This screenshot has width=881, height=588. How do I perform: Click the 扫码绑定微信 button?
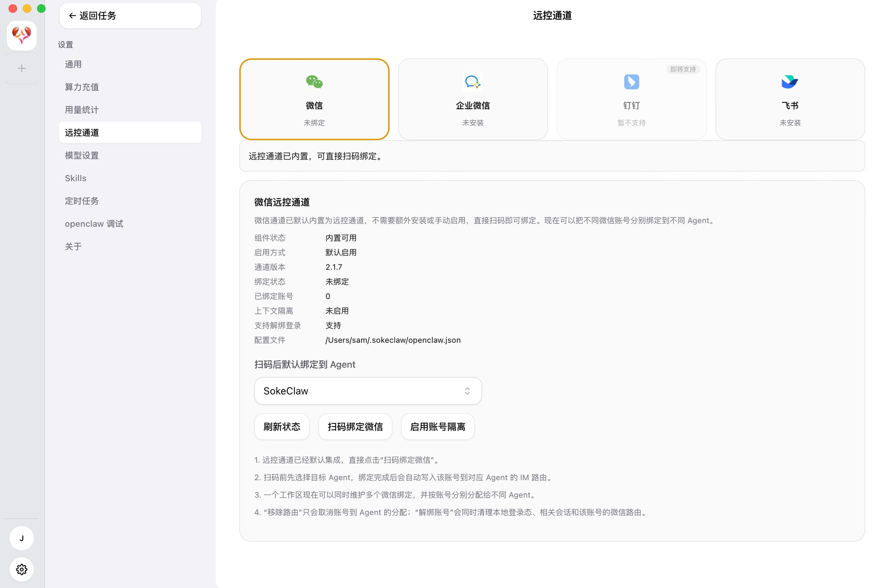[x=355, y=427]
